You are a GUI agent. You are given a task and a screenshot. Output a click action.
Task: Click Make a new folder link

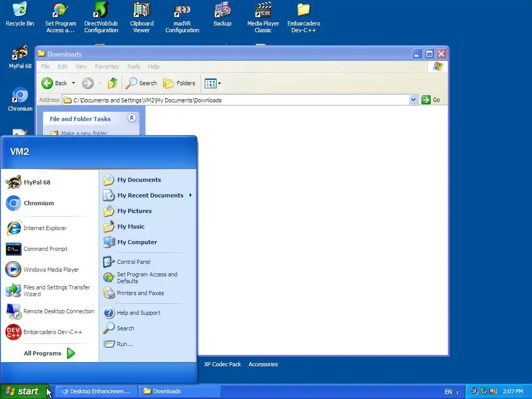click(84, 134)
